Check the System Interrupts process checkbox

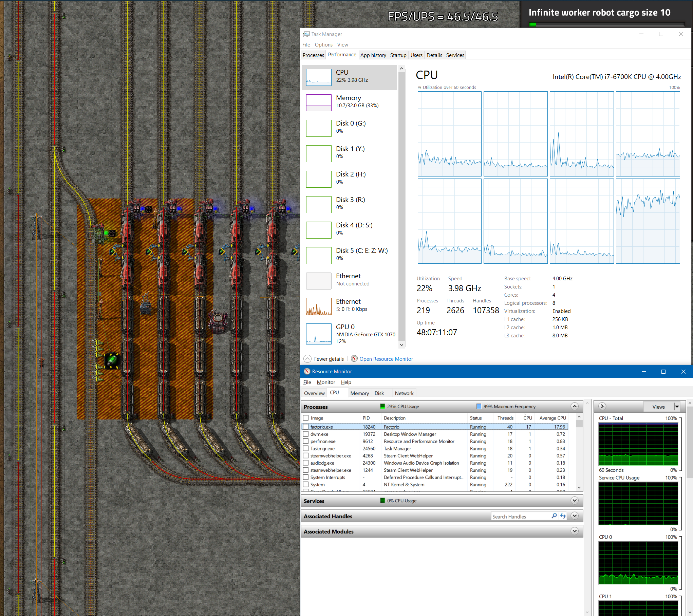tap(306, 477)
